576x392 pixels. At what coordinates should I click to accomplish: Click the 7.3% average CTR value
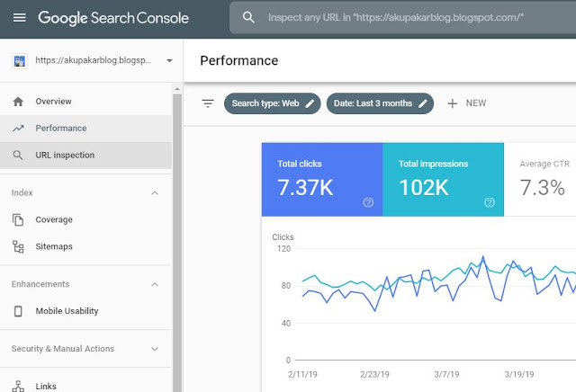coord(543,188)
